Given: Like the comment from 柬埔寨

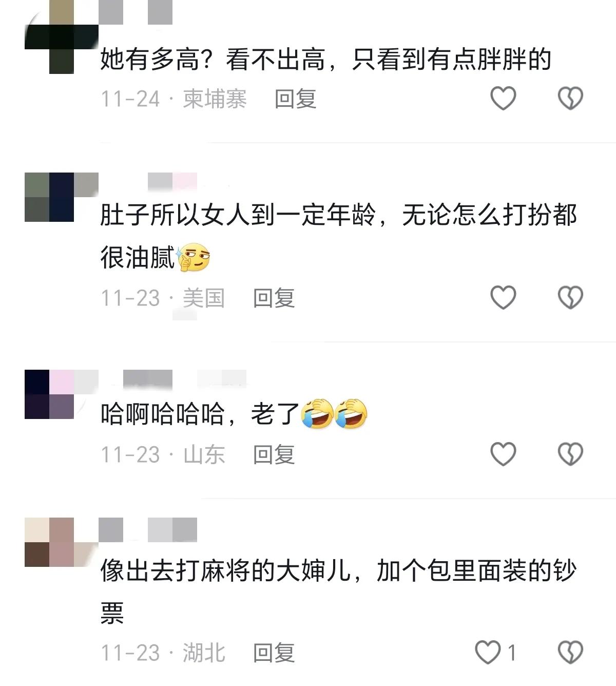Looking at the screenshot, I should [x=503, y=98].
